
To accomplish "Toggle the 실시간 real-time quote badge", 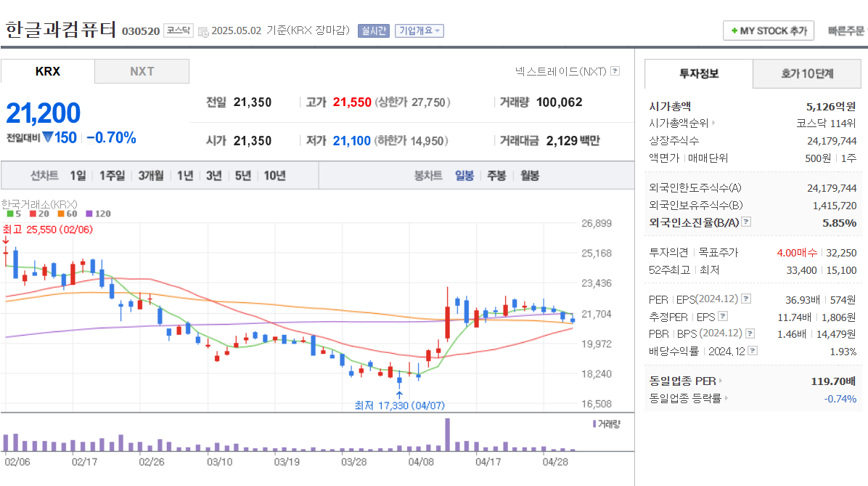I will point(372,31).
